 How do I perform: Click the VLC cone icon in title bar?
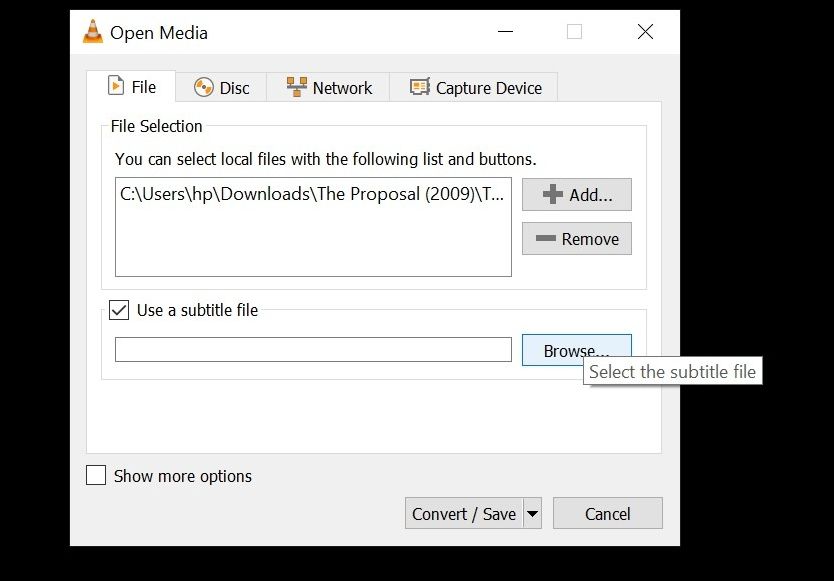[93, 32]
